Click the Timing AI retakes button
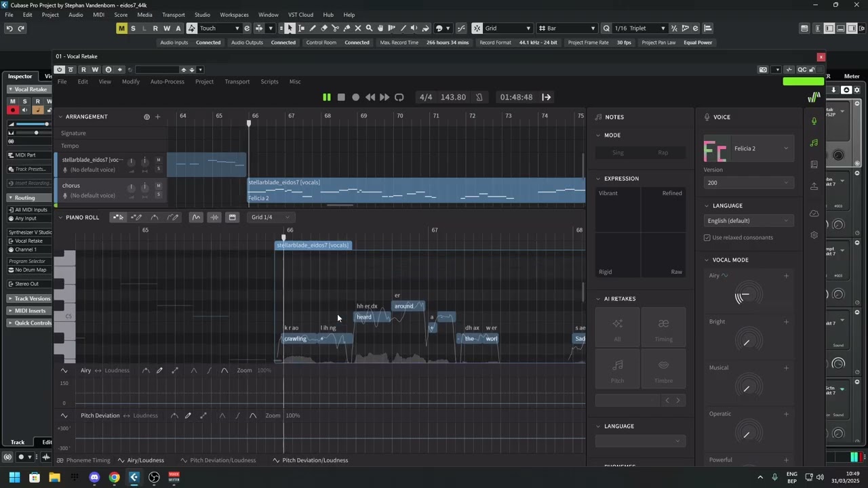This screenshot has height=488, width=868. pos(663,328)
